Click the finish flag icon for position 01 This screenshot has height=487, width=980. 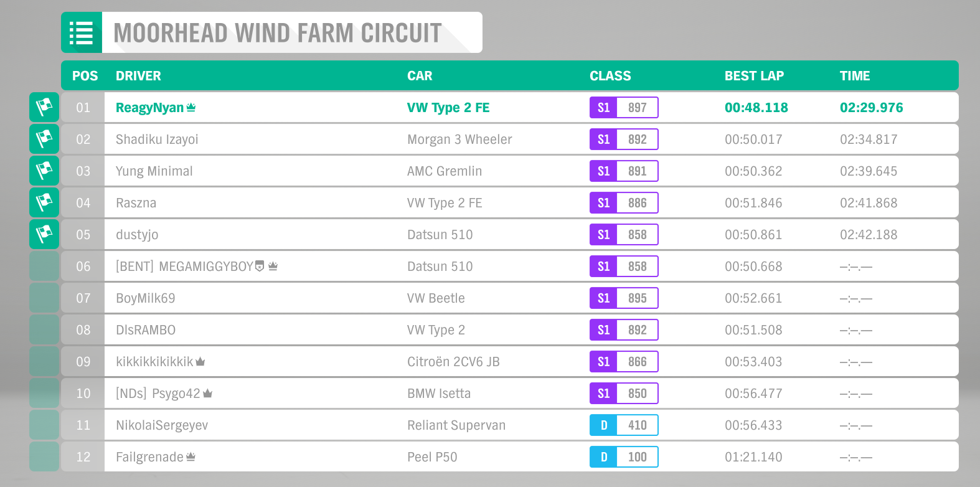(44, 107)
